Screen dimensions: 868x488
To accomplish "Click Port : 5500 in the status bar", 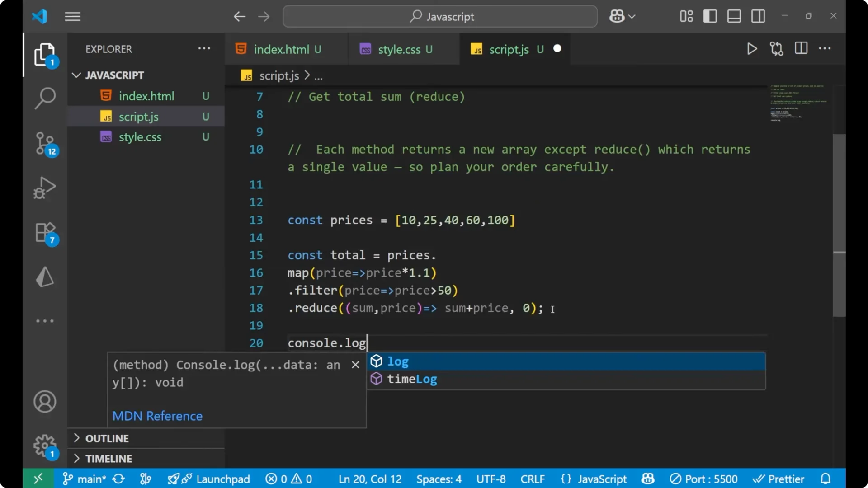I will coord(704,479).
